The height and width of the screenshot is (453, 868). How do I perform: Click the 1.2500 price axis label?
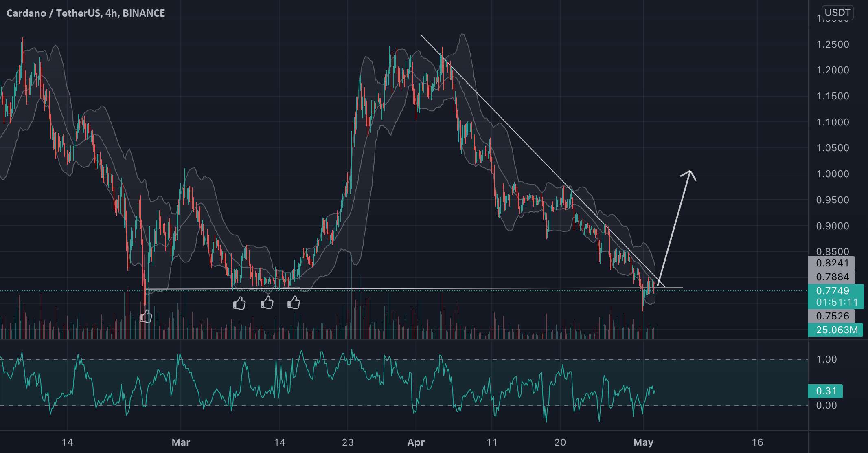[x=833, y=44]
